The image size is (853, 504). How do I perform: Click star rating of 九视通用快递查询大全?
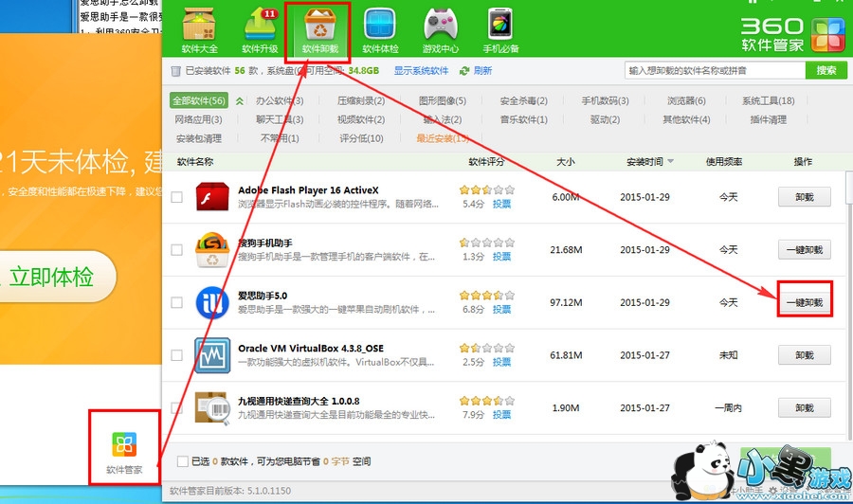[x=487, y=401]
